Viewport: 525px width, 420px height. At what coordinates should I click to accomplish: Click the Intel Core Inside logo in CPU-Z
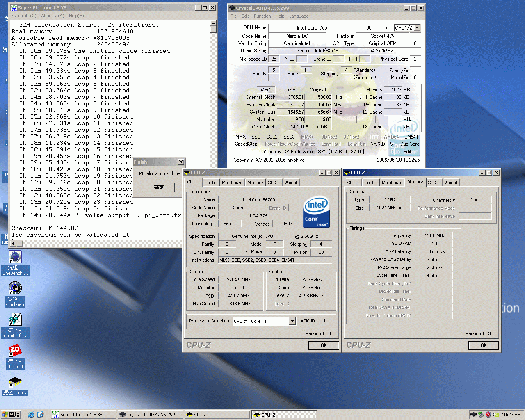316,212
